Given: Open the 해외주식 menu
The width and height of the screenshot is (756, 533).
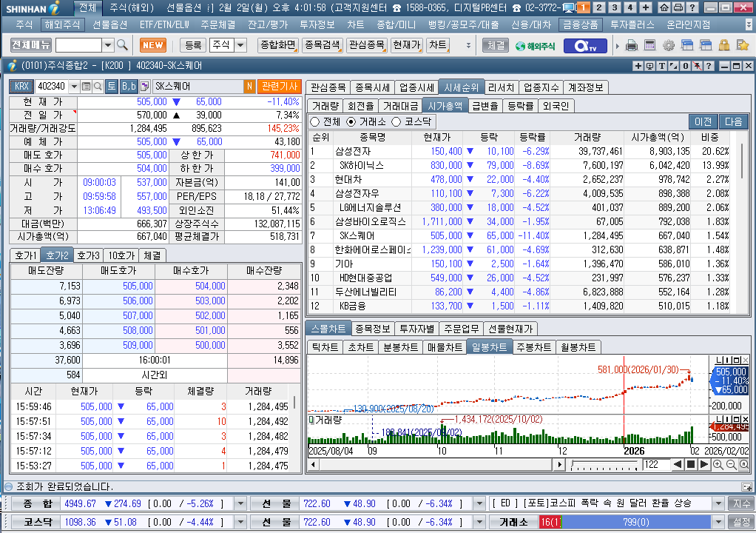Looking at the screenshot, I should 62,24.
